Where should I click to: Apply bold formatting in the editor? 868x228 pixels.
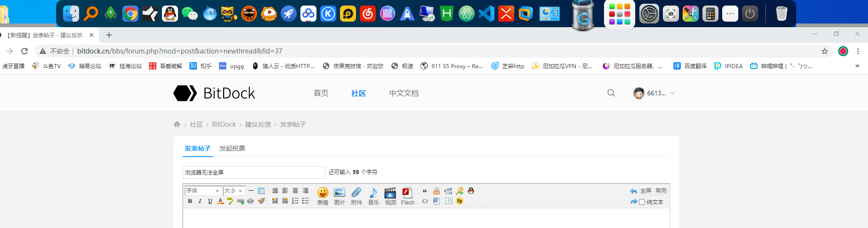(x=190, y=201)
